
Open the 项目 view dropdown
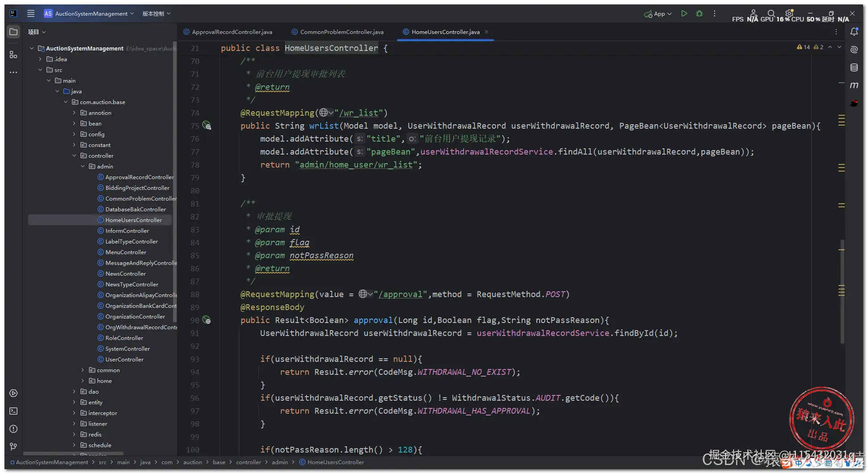[x=37, y=32]
